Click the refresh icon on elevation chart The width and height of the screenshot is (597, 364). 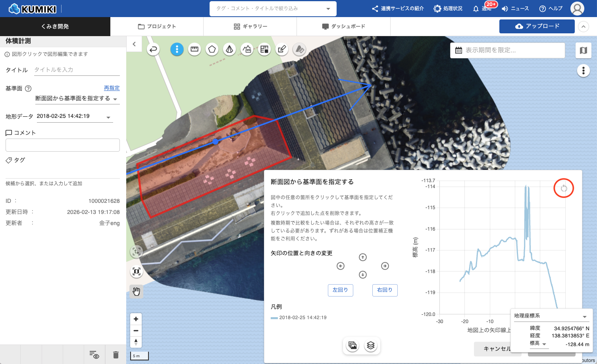point(564,189)
